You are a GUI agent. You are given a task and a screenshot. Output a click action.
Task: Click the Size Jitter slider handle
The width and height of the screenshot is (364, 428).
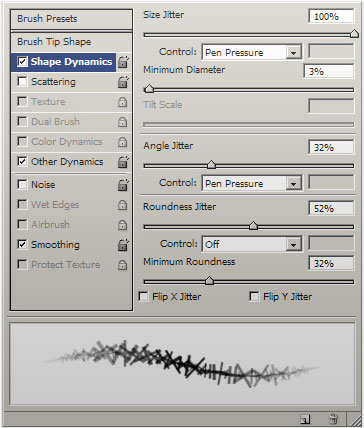pyautogui.click(x=355, y=33)
